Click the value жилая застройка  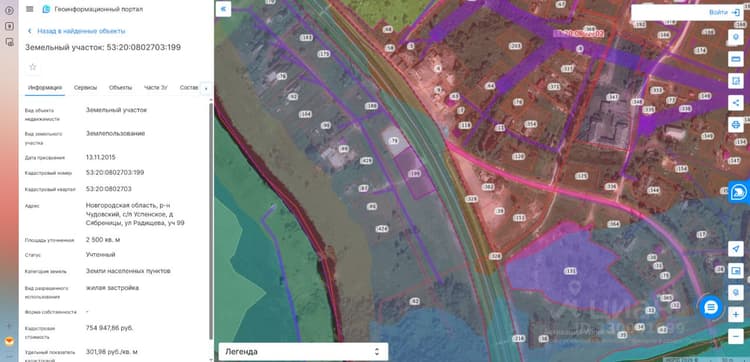(x=112, y=288)
